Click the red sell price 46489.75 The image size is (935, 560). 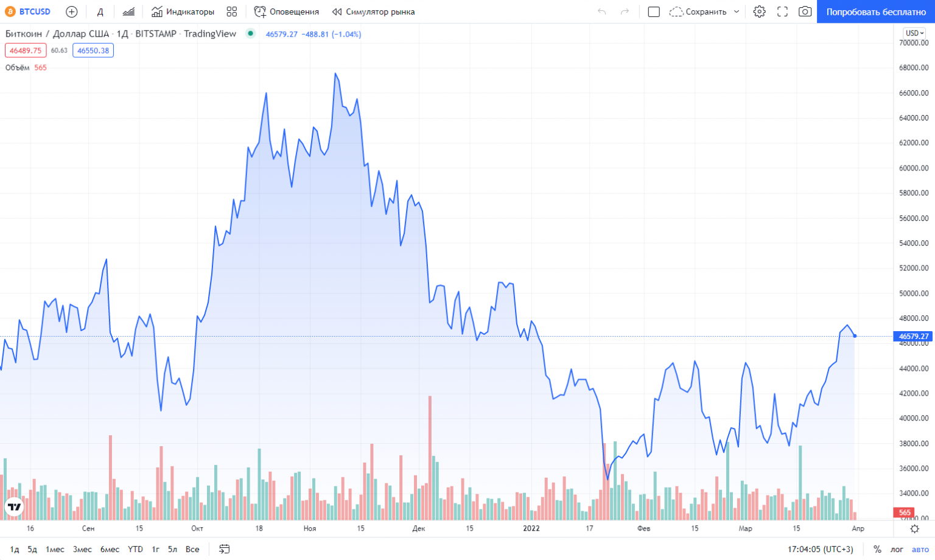tap(26, 51)
